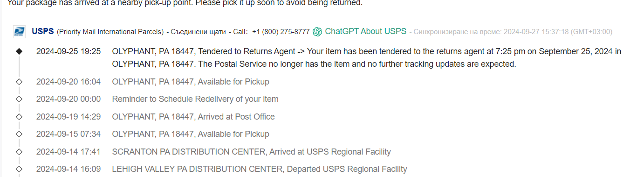644x177 pixels.
Task: Click the LEHIGH VALLEY Departed USPS Regional Facility entry
Action: click(260, 169)
